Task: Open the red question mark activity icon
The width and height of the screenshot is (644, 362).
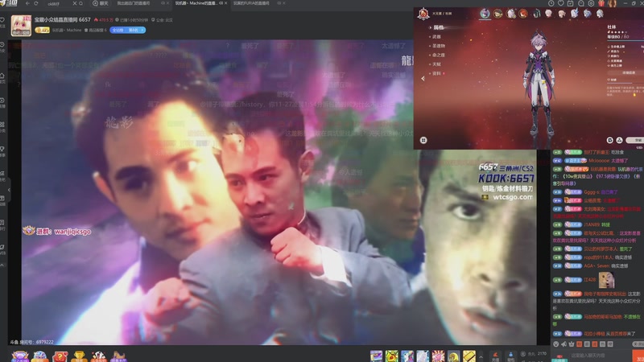Action: click(60, 356)
